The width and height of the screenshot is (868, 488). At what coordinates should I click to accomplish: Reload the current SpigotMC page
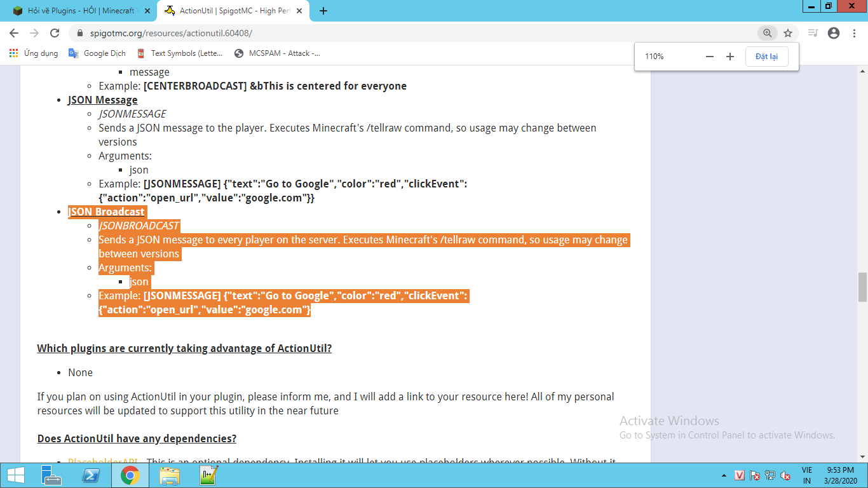pyautogui.click(x=55, y=33)
